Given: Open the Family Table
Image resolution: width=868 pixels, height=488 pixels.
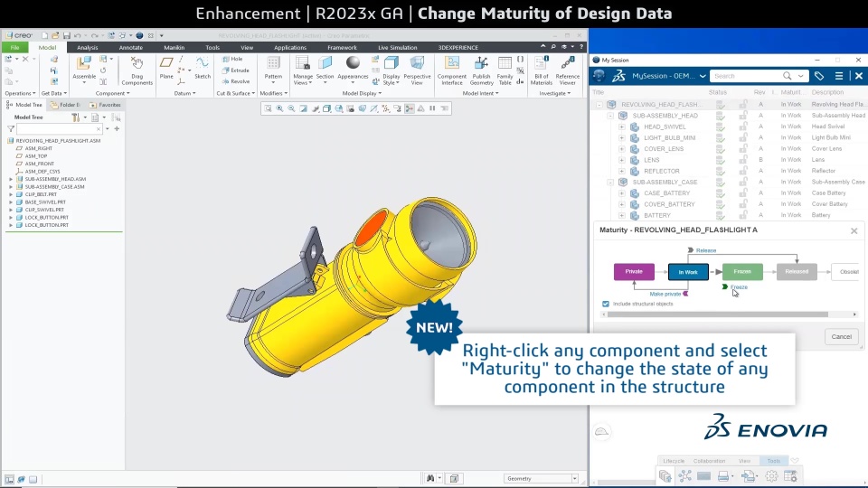Looking at the screenshot, I should tap(505, 70).
